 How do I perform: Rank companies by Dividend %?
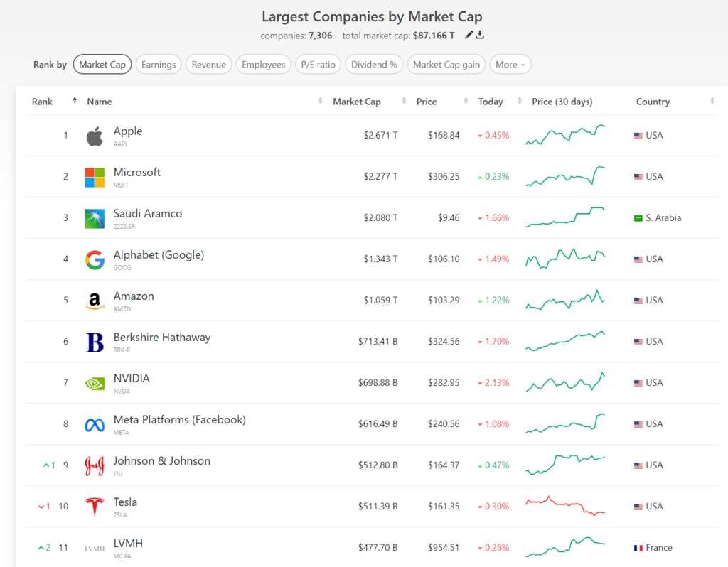[x=374, y=65]
